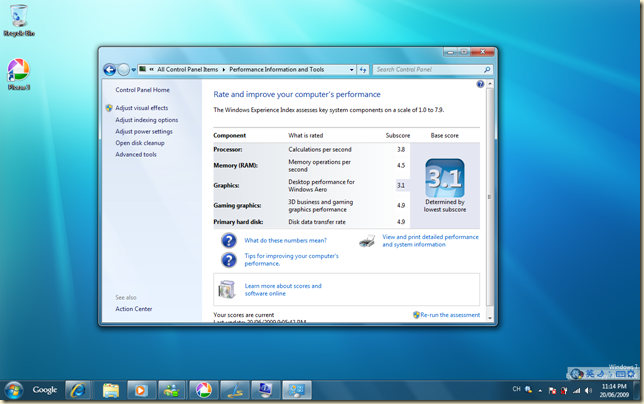Image resolution: width=644 pixels, height=404 pixels.
Task: Click the network signal tray icon
Action: (x=577, y=390)
